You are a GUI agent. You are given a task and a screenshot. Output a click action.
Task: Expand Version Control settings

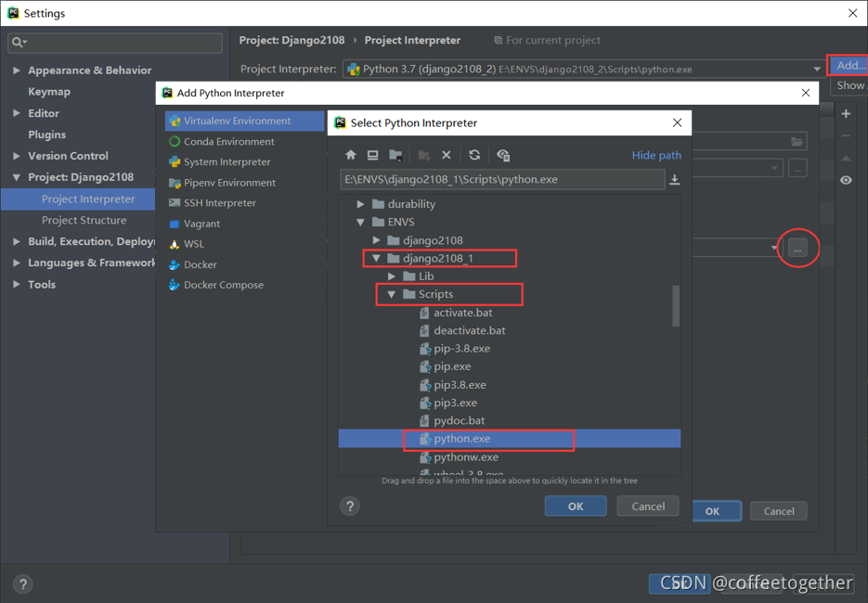pos(17,156)
